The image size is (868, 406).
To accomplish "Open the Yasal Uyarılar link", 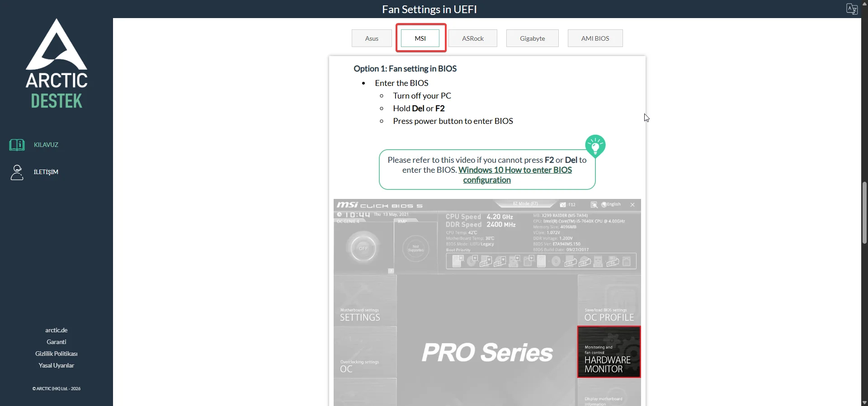I will point(57,365).
